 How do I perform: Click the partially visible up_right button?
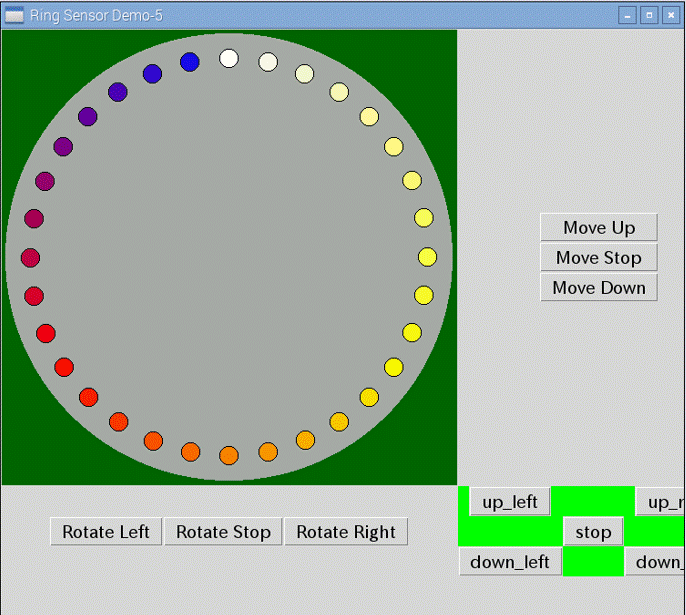[x=660, y=502]
